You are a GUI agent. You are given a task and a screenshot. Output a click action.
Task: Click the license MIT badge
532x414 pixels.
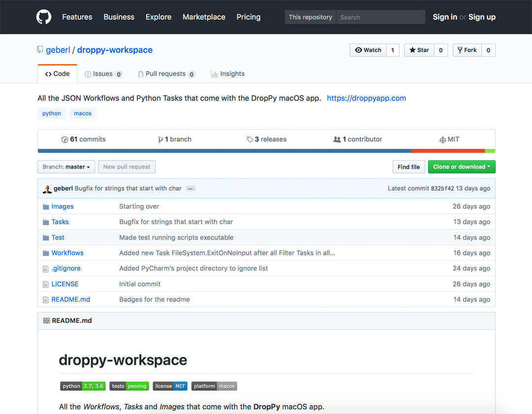pyautogui.click(x=170, y=386)
